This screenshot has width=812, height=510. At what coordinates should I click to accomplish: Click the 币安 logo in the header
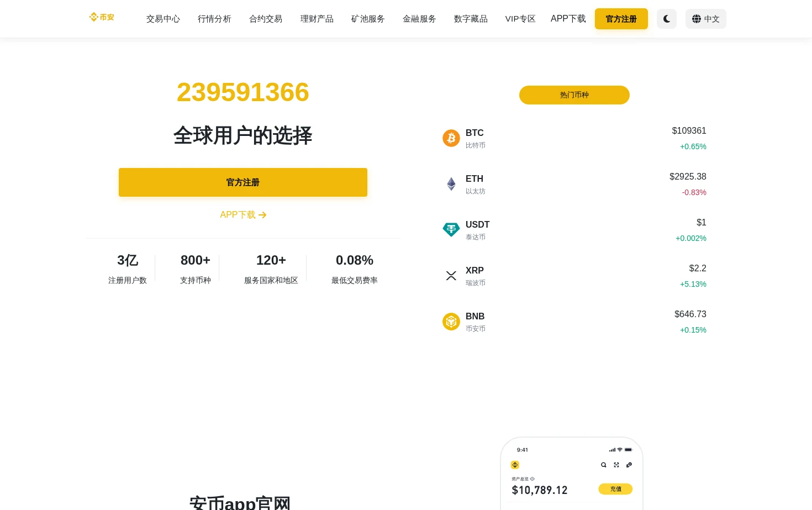pyautogui.click(x=102, y=17)
